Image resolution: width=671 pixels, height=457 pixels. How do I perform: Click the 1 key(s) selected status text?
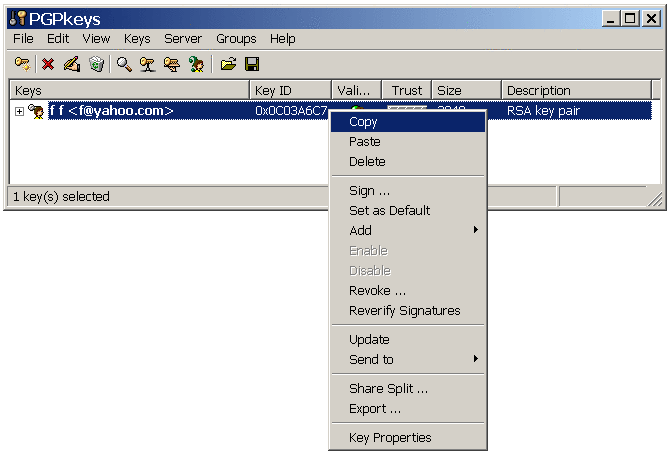(x=61, y=196)
